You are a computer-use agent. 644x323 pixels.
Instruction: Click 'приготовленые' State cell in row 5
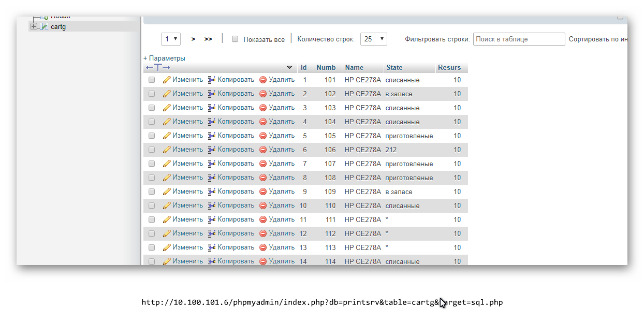409,136
